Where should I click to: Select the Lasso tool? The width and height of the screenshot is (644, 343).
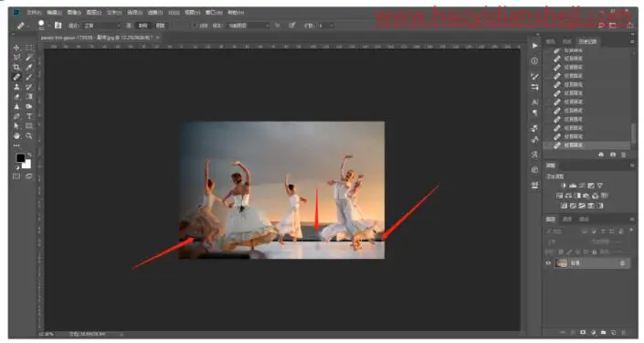(x=16, y=58)
